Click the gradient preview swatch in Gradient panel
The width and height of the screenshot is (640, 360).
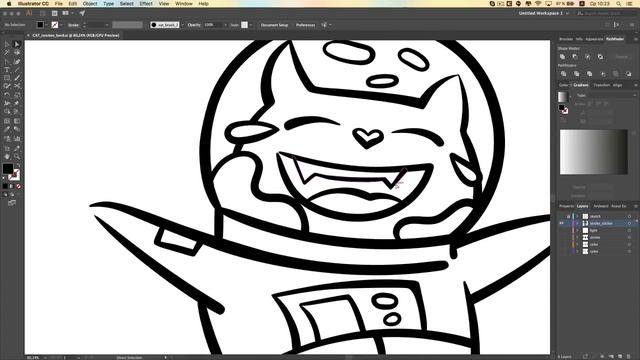pos(562,97)
